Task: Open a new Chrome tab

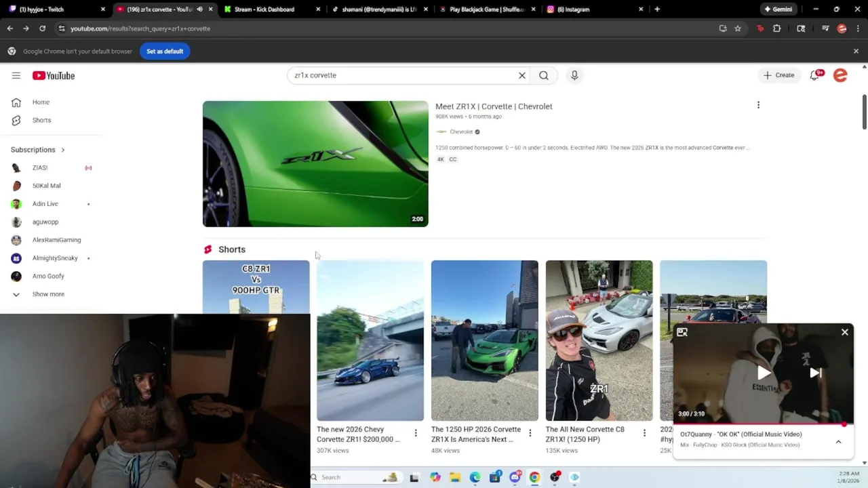Action: 657,9
